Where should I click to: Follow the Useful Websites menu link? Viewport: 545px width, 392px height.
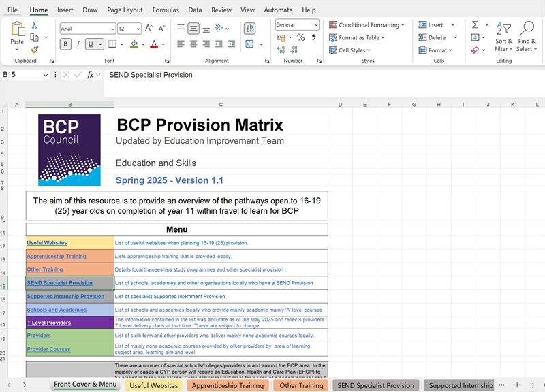[x=47, y=243]
